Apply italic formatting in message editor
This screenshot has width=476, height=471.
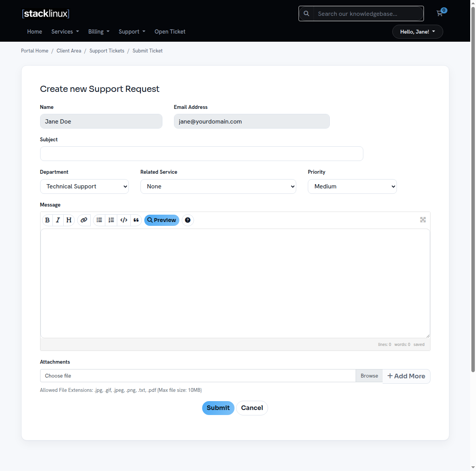tap(58, 220)
